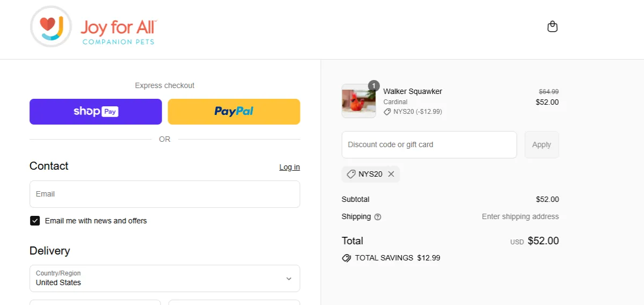Click the first field below Country/Region
This screenshot has height=305, width=644.
point(95,302)
